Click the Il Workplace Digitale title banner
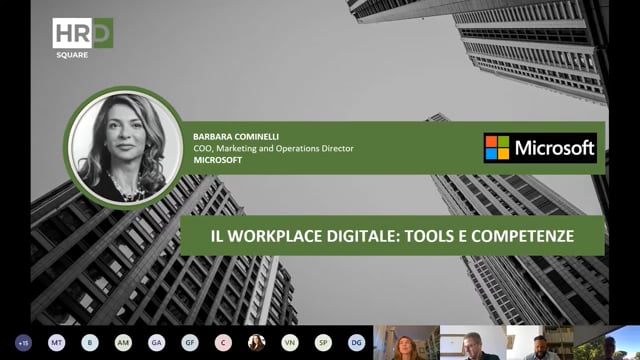The height and width of the screenshot is (360, 640). 392,236
